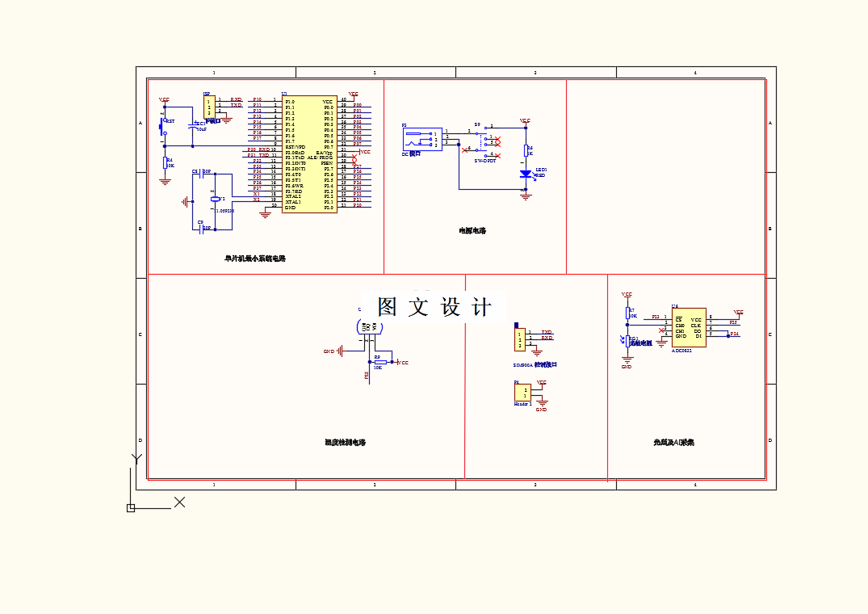Image resolution: width=868 pixels, height=614 pixels.
Task: Click the temperature sensor transistor-style package
Action: click(370, 327)
